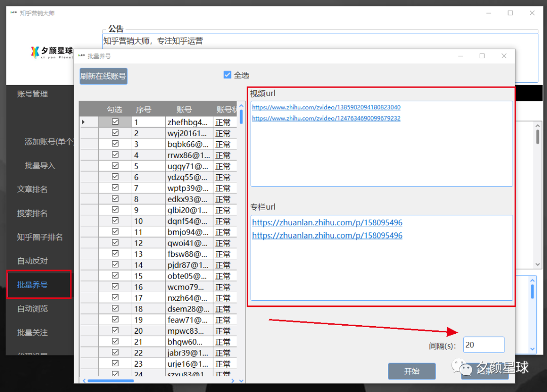Open zvideo link ending 180823040

click(x=326, y=107)
